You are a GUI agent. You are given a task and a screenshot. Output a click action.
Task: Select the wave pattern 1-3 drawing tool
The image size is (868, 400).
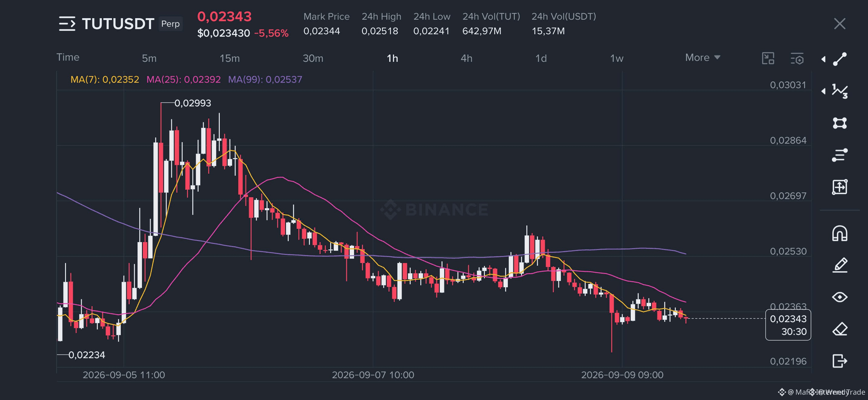click(840, 91)
